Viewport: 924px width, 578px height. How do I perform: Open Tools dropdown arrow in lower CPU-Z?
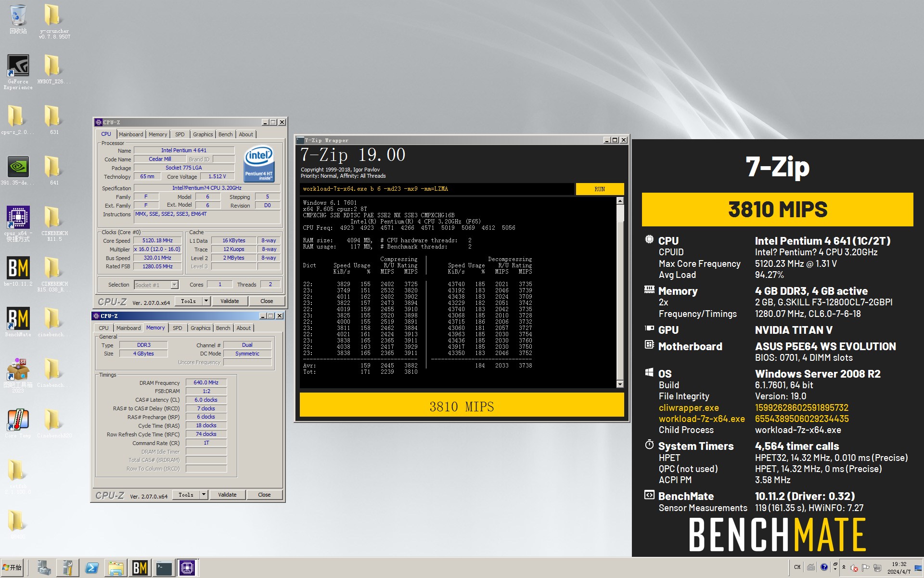tap(204, 495)
